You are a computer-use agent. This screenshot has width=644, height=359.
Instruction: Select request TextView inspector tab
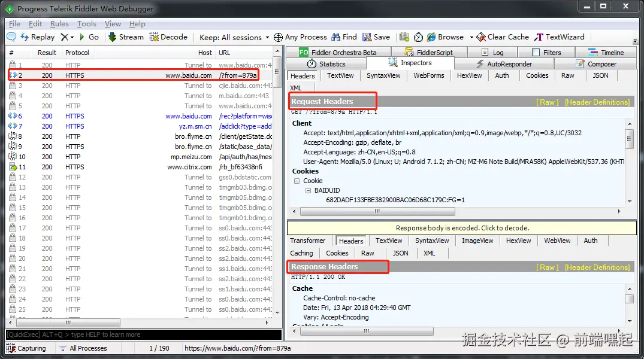pos(340,75)
